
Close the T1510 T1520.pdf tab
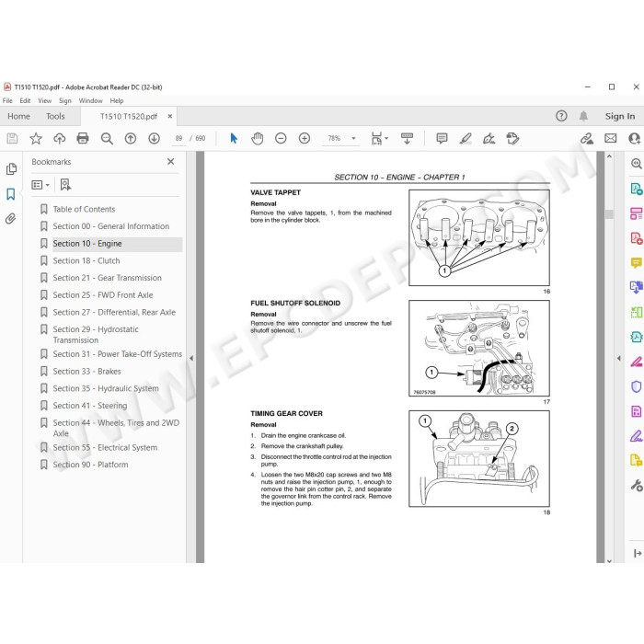point(170,116)
